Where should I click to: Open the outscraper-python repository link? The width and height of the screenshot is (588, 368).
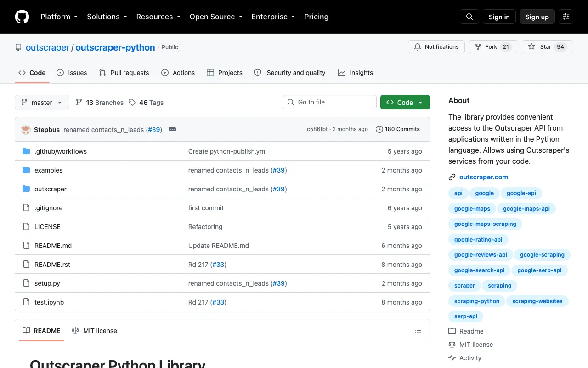pyautogui.click(x=115, y=47)
